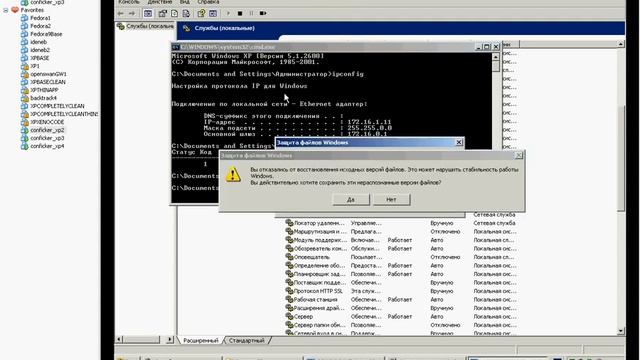
Task: Toggle the console tree toolbar icon
Action: (x=148, y=13)
